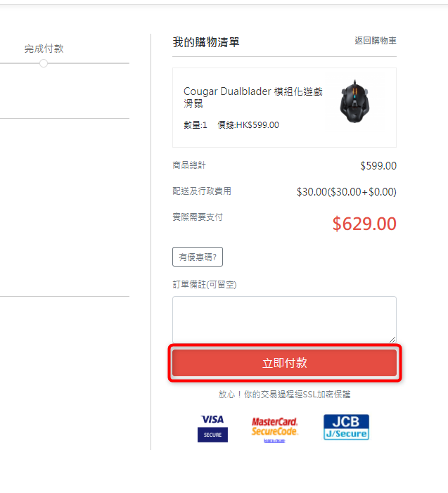This screenshot has width=448, height=493.
Task: Click the JCB J/Secure logo
Action: click(x=346, y=427)
